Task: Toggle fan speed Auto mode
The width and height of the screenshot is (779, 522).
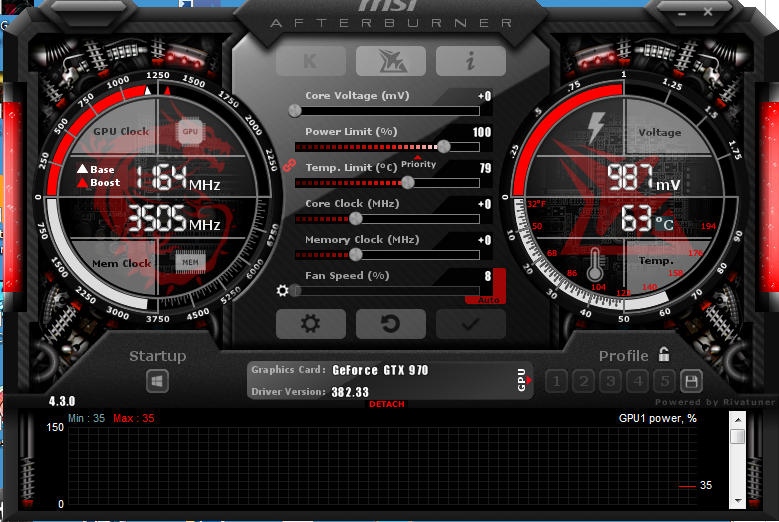Action: coord(488,300)
